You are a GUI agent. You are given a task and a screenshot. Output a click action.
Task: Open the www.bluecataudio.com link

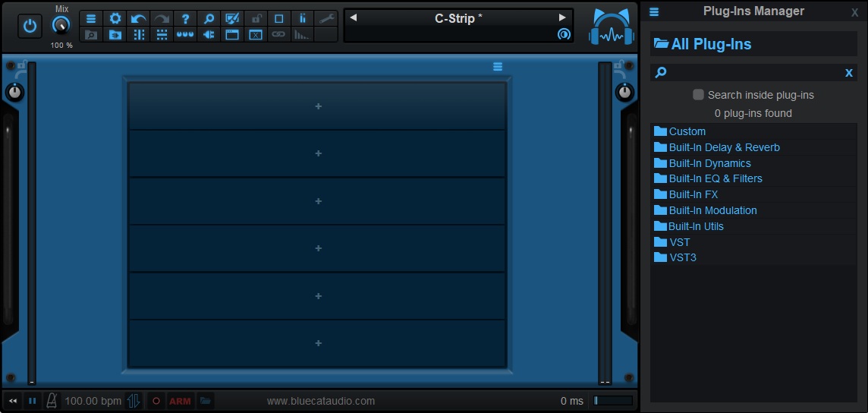click(x=320, y=401)
